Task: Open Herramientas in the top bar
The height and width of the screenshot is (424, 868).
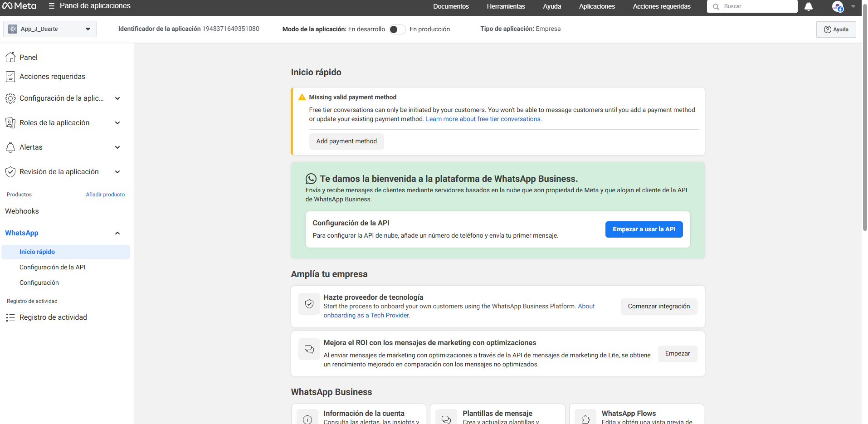Action: [506, 6]
